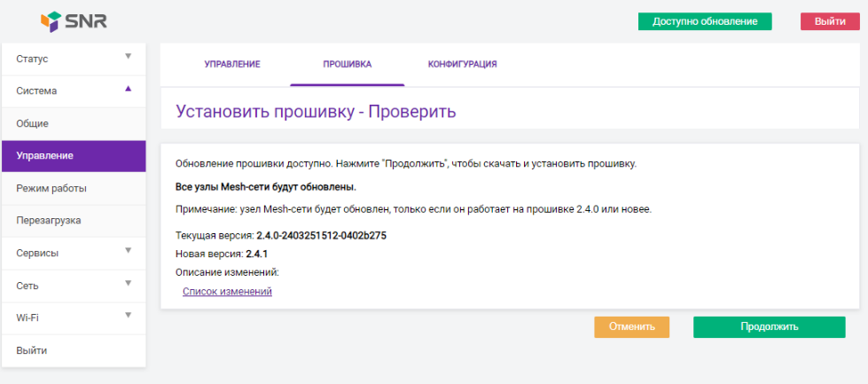Click the green Доступно обновление button
Image resolution: width=868 pixels, height=384 pixels.
pyautogui.click(x=705, y=21)
